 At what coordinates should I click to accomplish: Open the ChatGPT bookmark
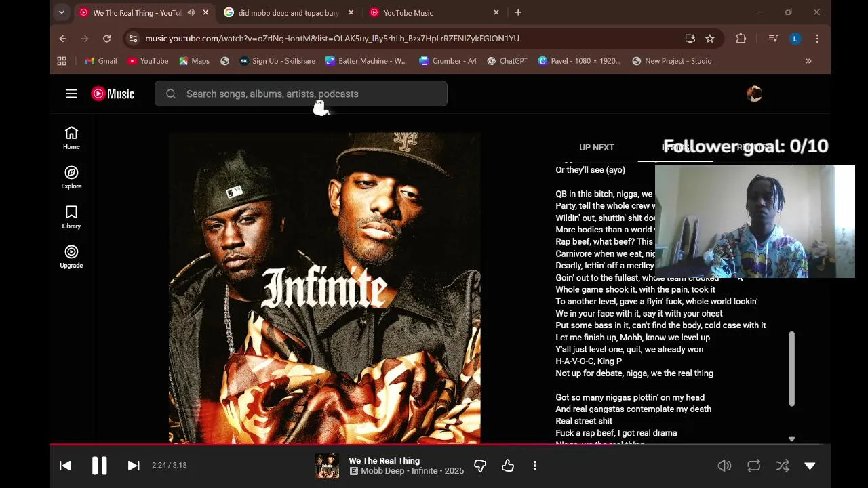(507, 61)
